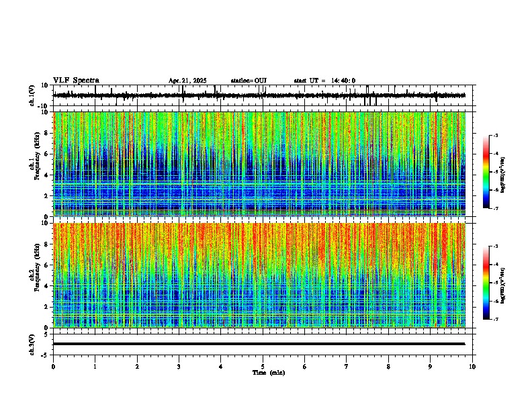The height and width of the screenshot is (411, 532).
Task: Click the time axis tick label "10"
Action: (472, 367)
